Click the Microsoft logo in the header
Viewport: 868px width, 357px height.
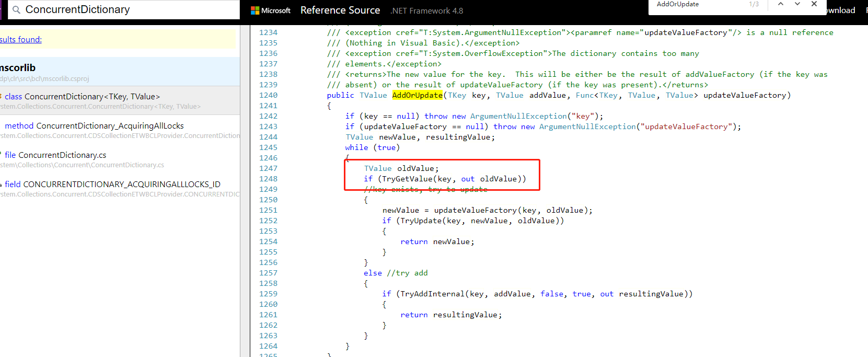point(271,10)
